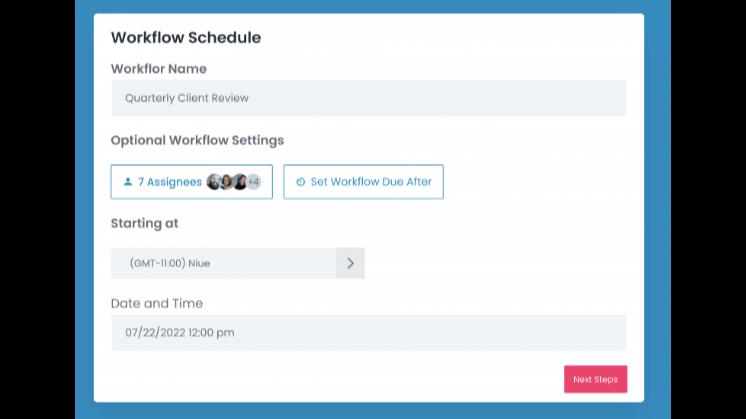Click the Optional Workflow Settings label

197,140
